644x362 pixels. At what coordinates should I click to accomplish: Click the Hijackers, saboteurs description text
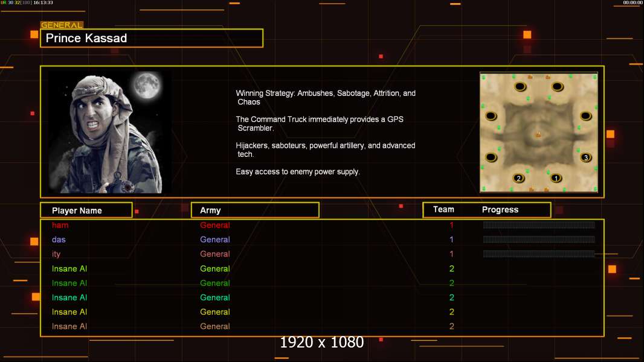[325, 150]
